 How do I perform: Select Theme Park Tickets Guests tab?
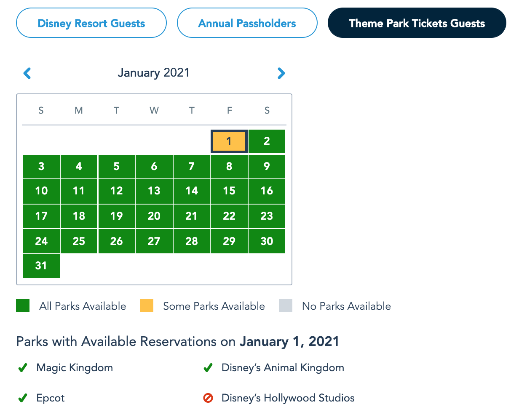click(x=417, y=23)
